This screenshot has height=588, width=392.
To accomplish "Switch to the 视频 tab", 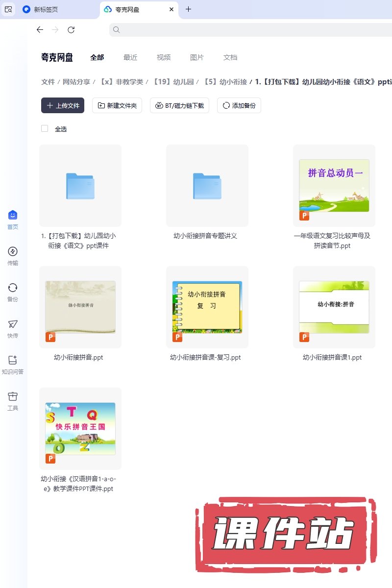I will [x=164, y=57].
